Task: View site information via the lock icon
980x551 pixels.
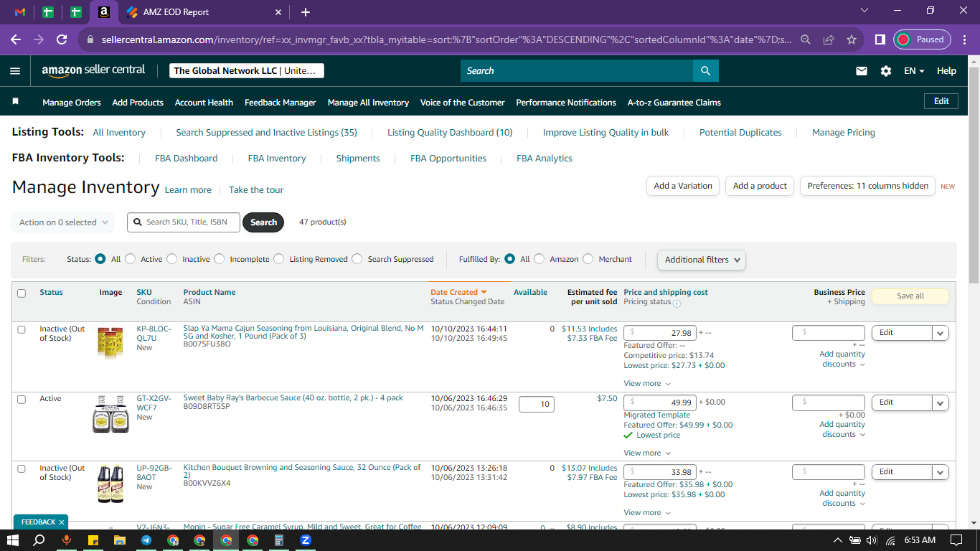Action: 90,39
